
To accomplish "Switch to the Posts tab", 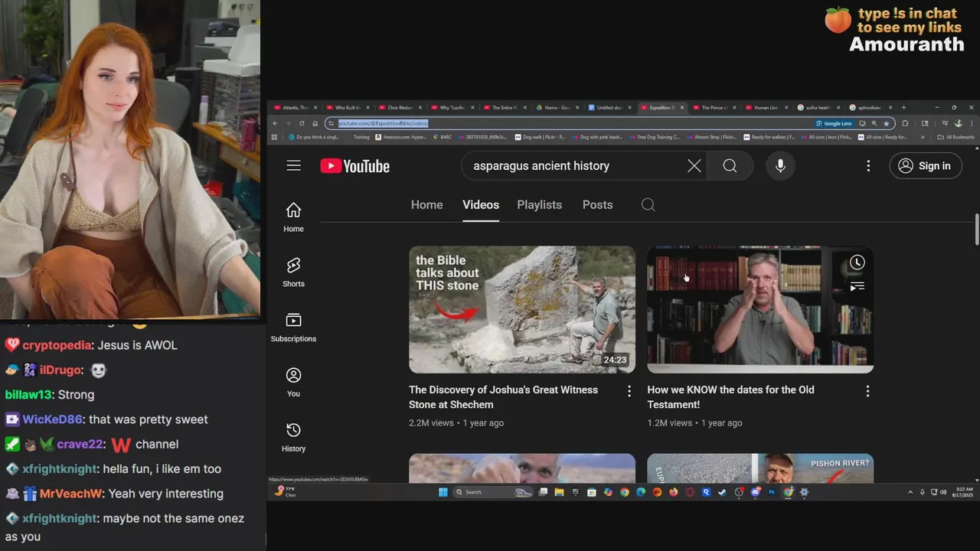I will (597, 204).
